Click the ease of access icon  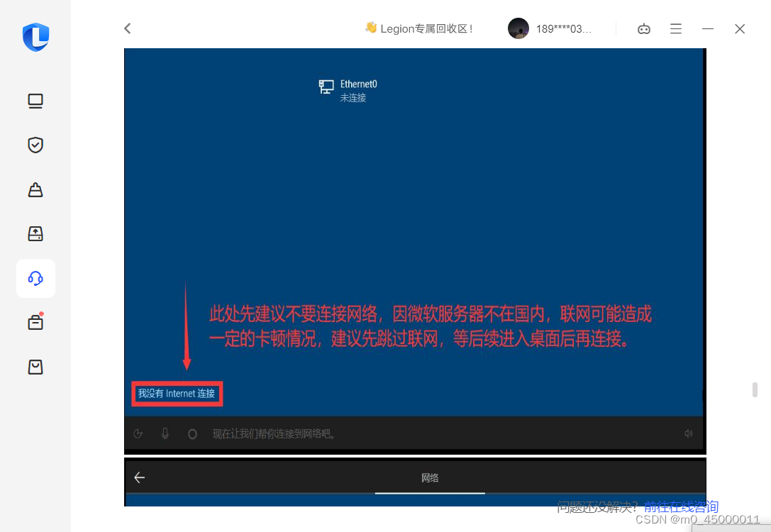[x=138, y=433]
